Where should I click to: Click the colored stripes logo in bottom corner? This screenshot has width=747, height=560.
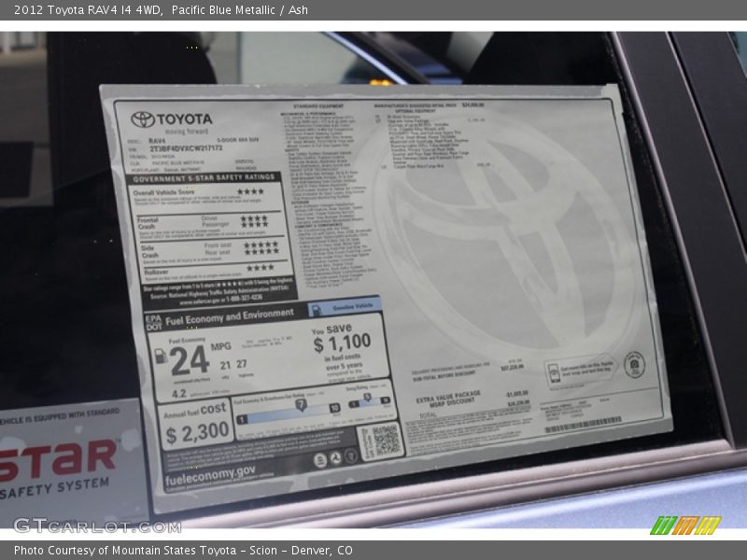click(x=685, y=525)
